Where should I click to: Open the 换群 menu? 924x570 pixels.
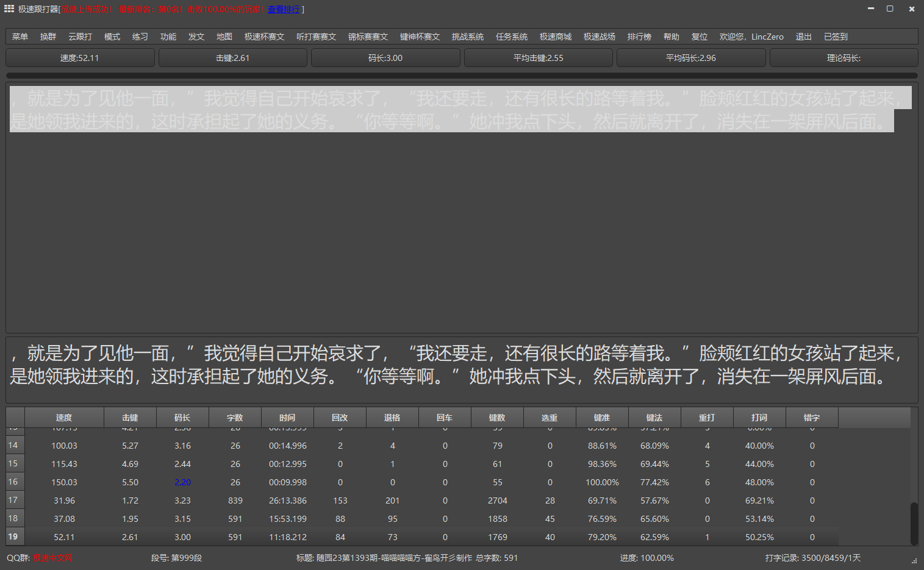(x=48, y=37)
